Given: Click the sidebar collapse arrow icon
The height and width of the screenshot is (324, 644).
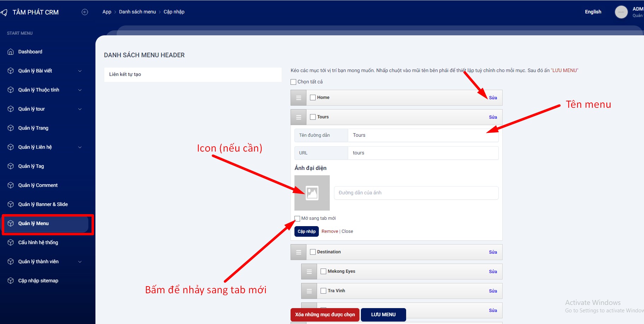Looking at the screenshot, I should (x=85, y=12).
